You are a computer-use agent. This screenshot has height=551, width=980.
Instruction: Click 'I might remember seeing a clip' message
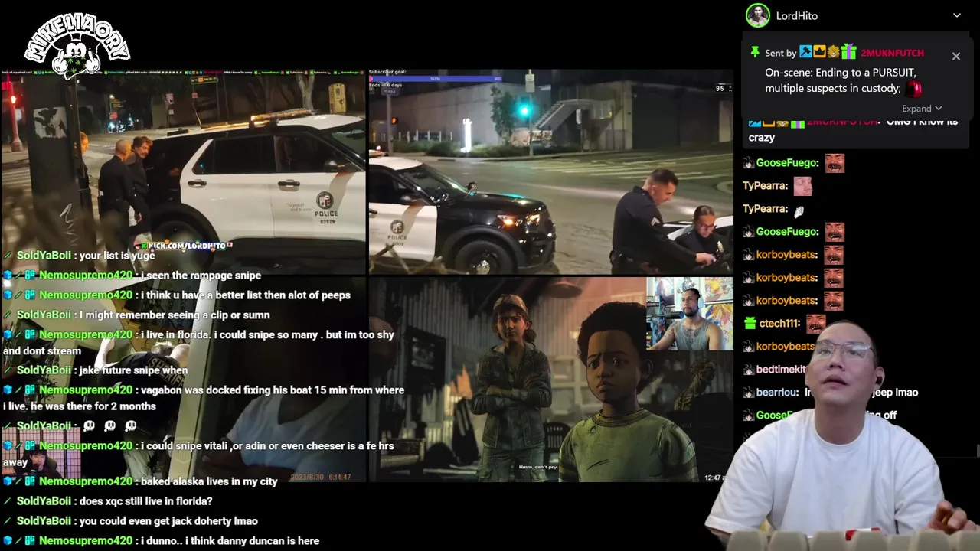coord(175,315)
